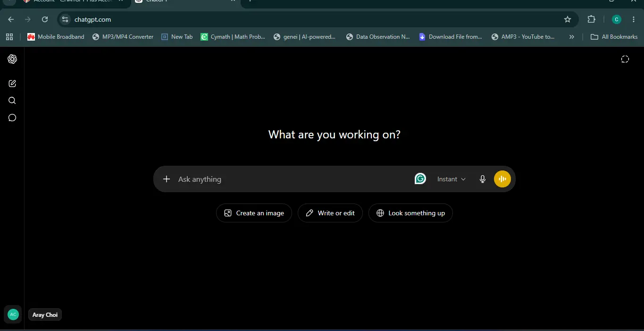This screenshot has height=331, width=644.
Task: Open the Chrome profile avatar C
Action: click(x=617, y=19)
